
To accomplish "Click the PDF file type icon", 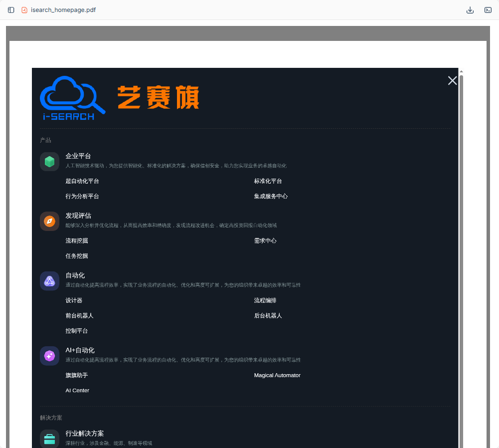I will (24, 10).
